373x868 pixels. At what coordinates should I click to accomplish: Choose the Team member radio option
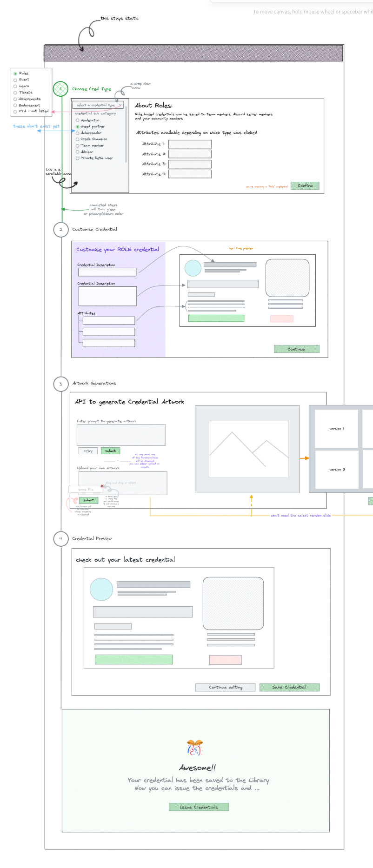78,146
